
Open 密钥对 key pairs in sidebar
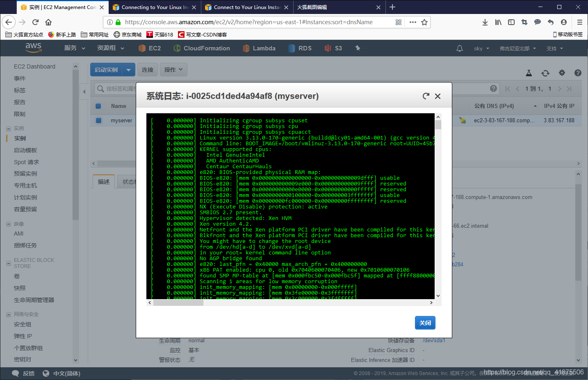click(x=23, y=359)
